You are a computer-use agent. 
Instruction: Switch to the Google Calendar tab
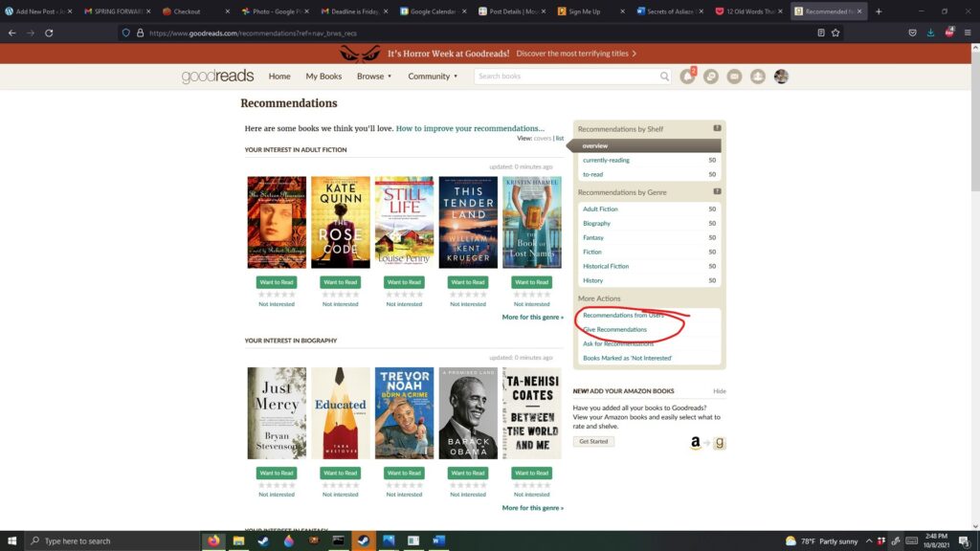tap(433, 11)
